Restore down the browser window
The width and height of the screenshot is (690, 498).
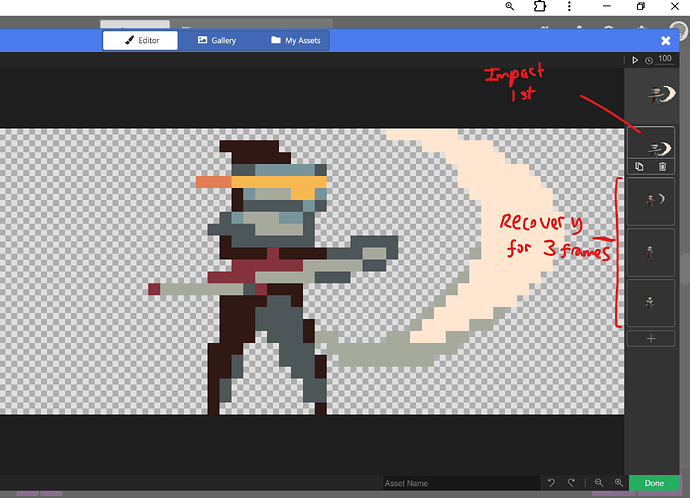click(641, 6)
